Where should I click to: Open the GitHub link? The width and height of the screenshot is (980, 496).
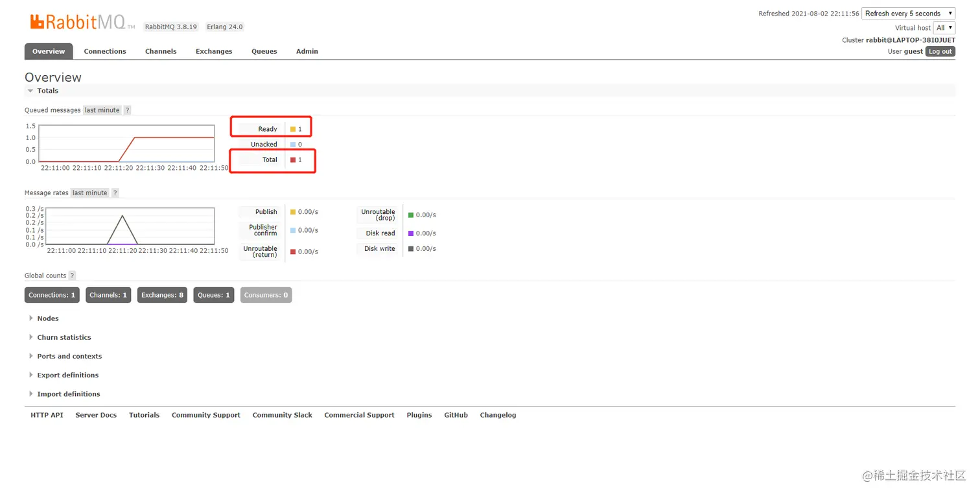[x=456, y=415]
